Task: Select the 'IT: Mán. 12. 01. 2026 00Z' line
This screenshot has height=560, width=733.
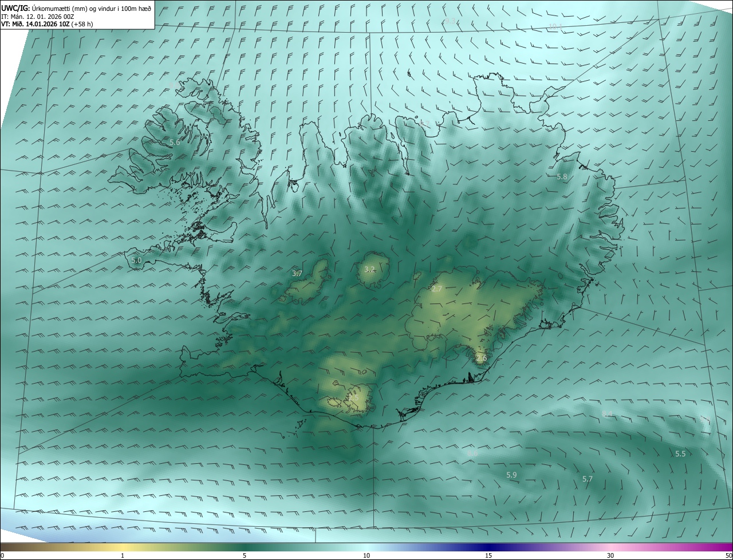Action: pyautogui.click(x=37, y=17)
